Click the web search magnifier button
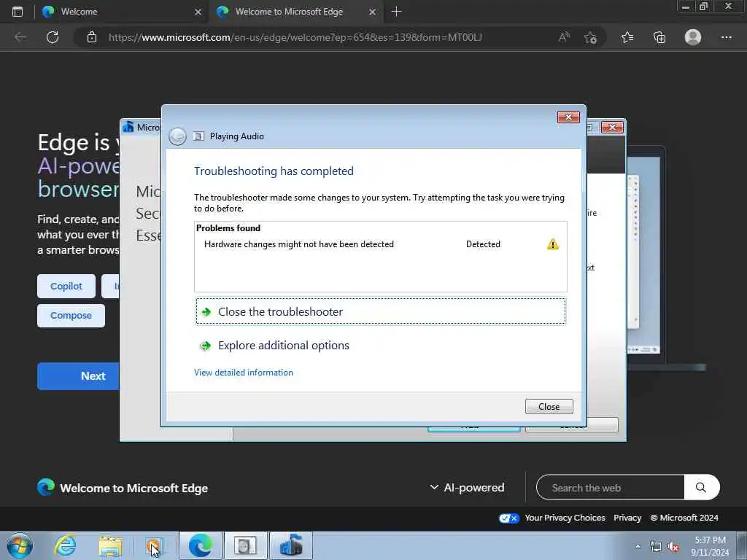747x560 pixels. pos(701,487)
